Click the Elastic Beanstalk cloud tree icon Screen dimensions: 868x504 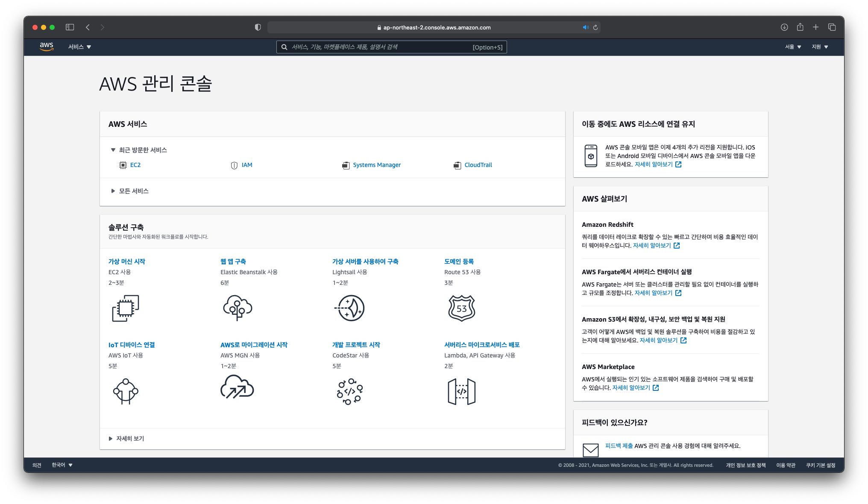click(x=238, y=308)
